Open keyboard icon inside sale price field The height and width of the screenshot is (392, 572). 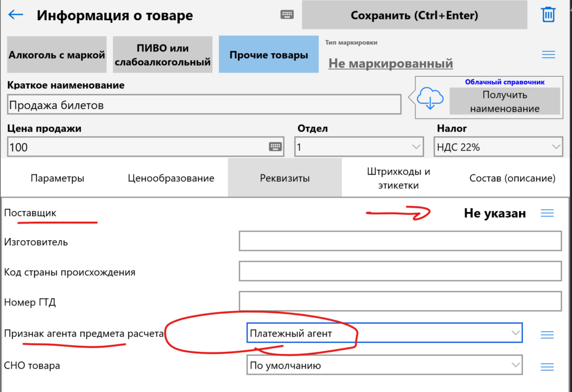[275, 147]
